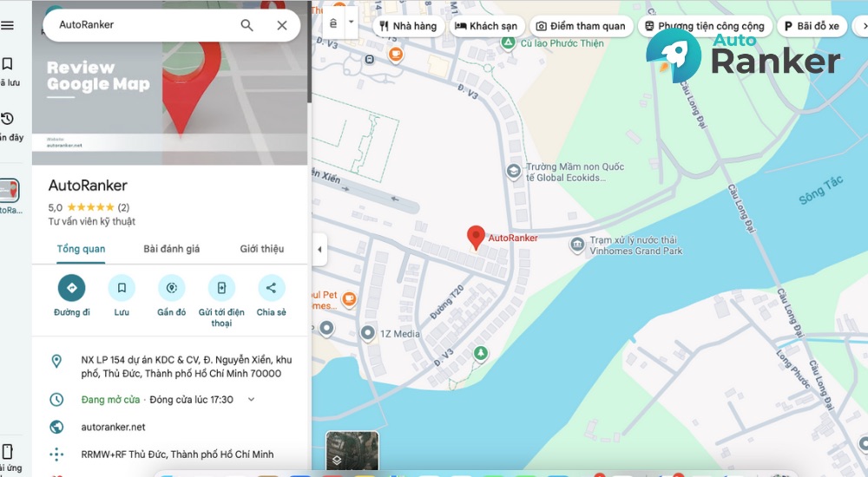The image size is (868, 477).
Task: Select gray marker left of 1Z Media
Action: 326,328
